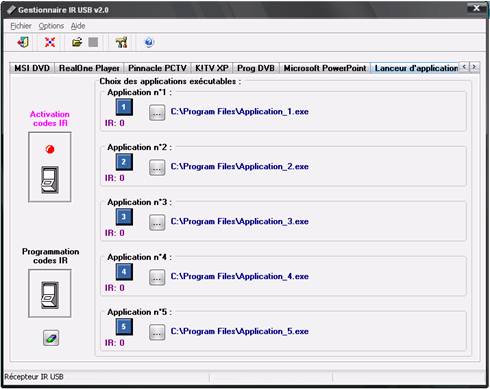Screen dimensions: 490x389
Task: Browse for Application n°3 executable
Action: [x=157, y=222]
